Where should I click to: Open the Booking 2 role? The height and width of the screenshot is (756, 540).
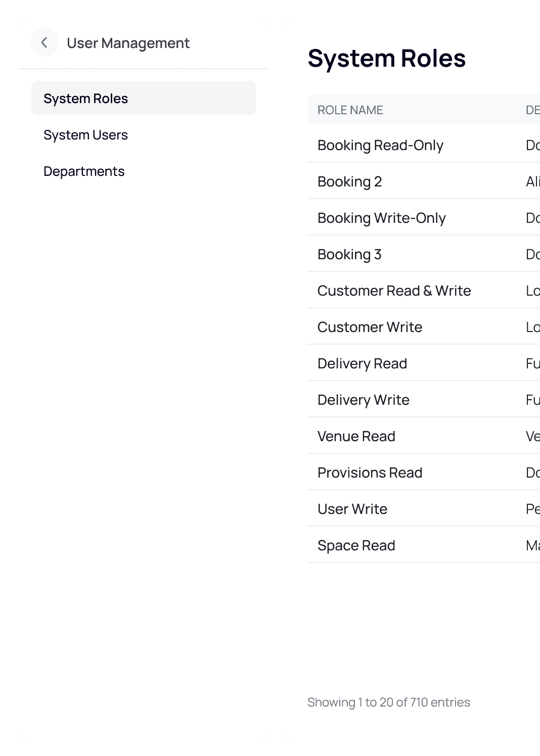tap(349, 181)
